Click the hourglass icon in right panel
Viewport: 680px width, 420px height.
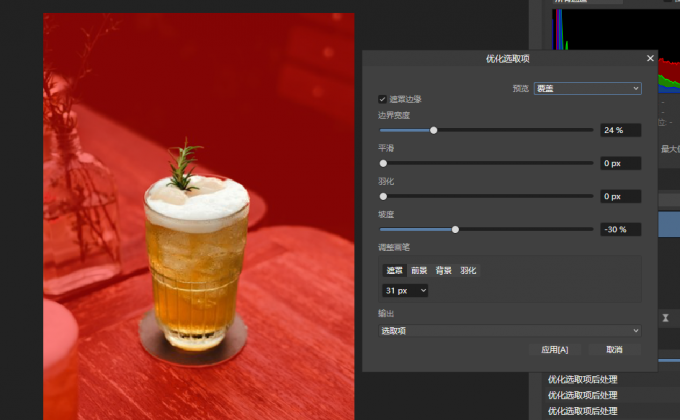click(665, 318)
